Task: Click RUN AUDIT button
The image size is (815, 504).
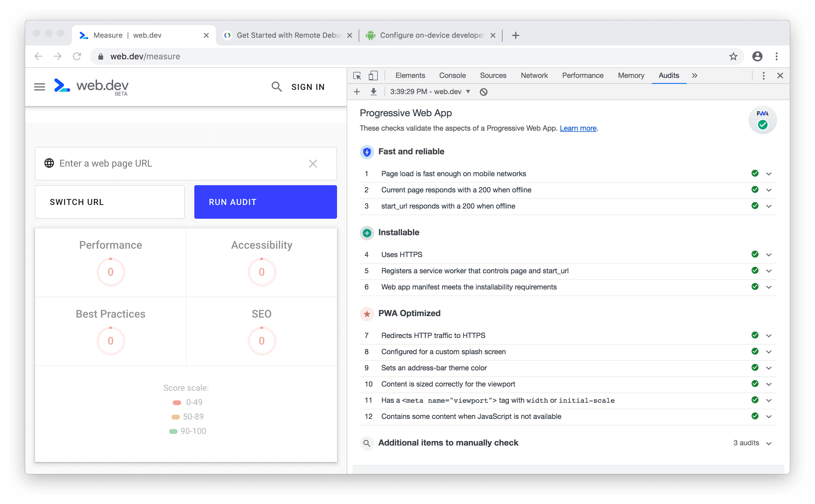Action: [265, 202]
